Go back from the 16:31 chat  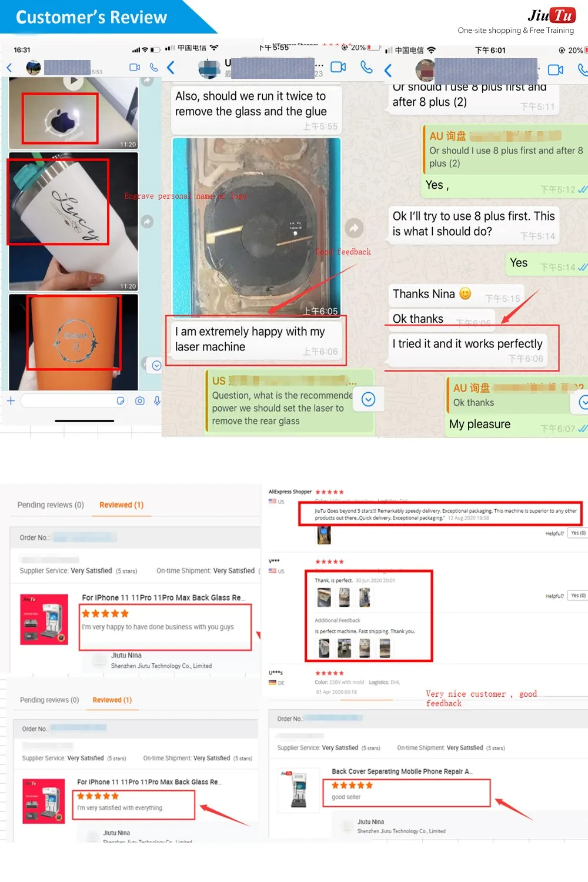click(9, 68)
